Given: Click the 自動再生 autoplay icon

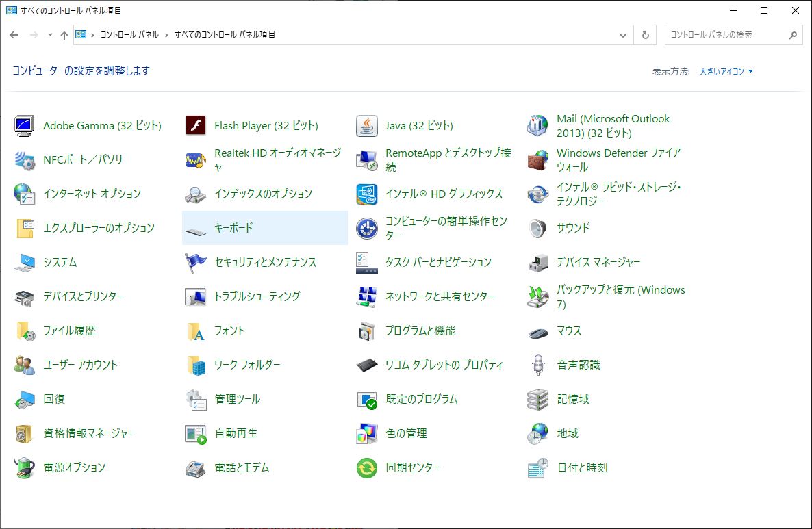Looking at the screenshot, I should [x=196, y=433].
